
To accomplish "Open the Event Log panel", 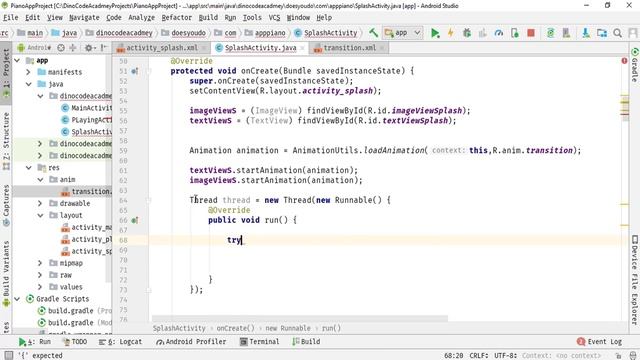I will (x=600, y=342).
